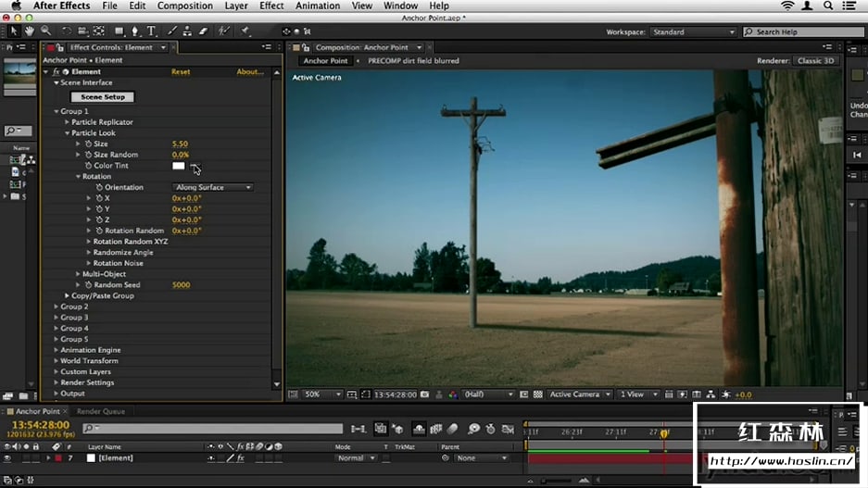Select the Hand tool
The image size is (868, 488).
pyautogui.click(x=30, y=31)
